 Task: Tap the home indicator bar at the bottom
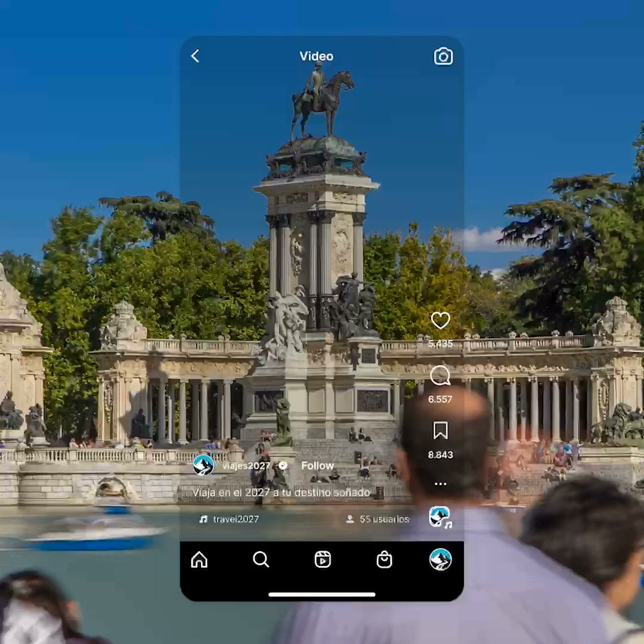click(x=322, y=595)
